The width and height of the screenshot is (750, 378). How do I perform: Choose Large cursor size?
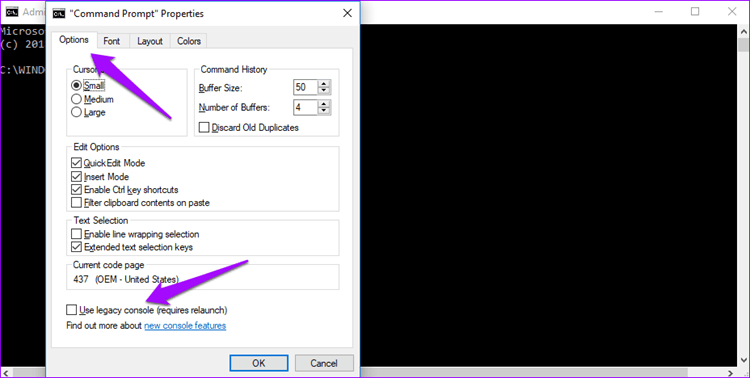pyautogui.click(x=88, y=112)
